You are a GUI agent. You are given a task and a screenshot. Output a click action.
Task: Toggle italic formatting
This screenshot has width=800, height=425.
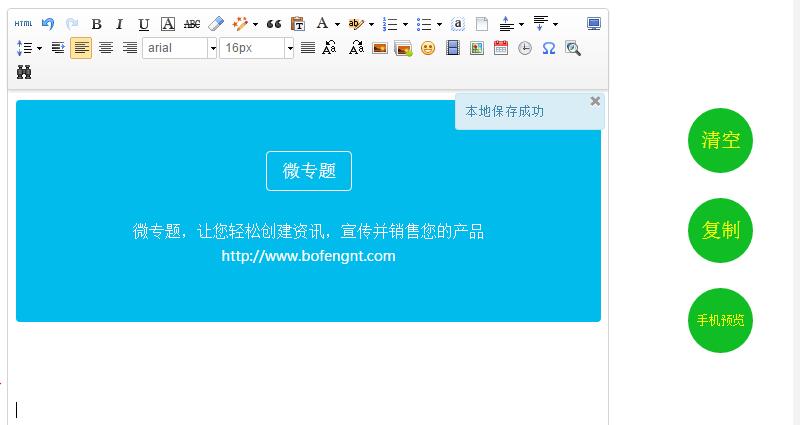coord(119,24)
